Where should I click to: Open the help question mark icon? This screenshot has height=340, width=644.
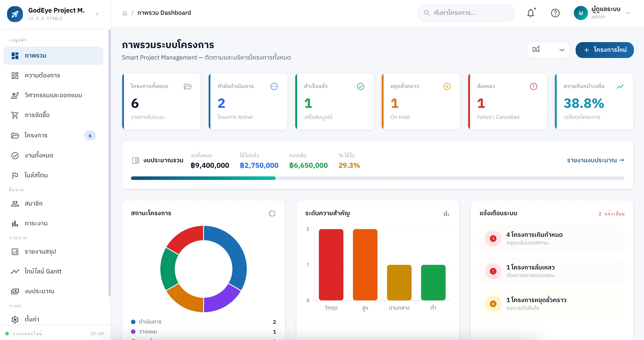[555, 13]
